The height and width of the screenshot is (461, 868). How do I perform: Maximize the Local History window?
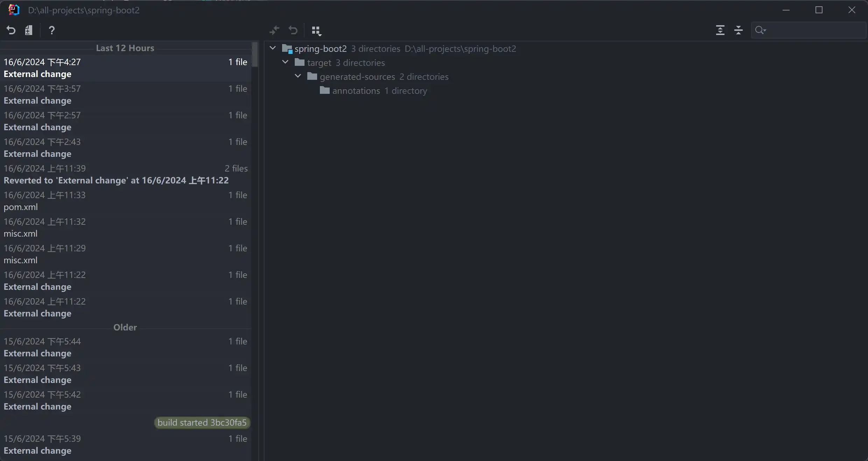coord(819,10)
